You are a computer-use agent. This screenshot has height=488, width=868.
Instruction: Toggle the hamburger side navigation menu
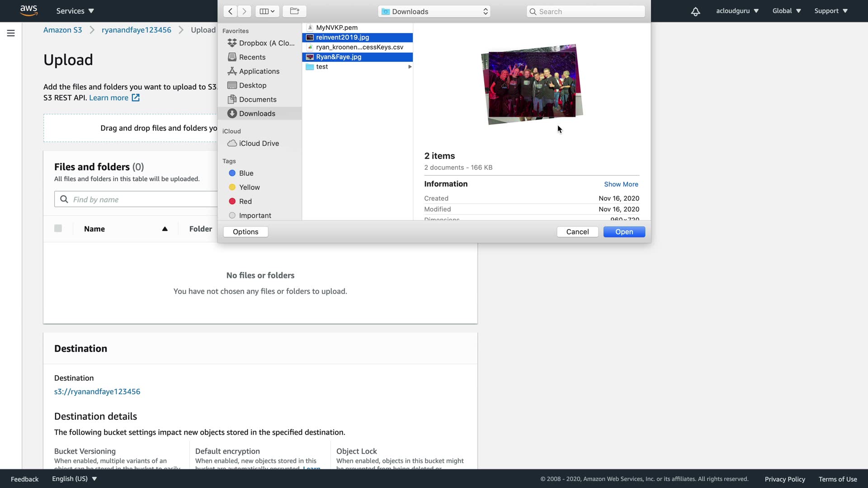click(x=11, y=33)
